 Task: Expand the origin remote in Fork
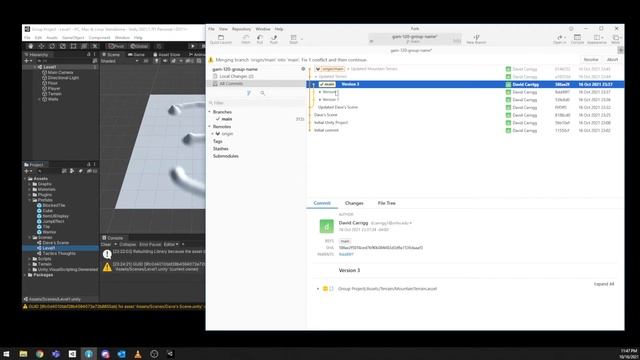click(213, 134)
